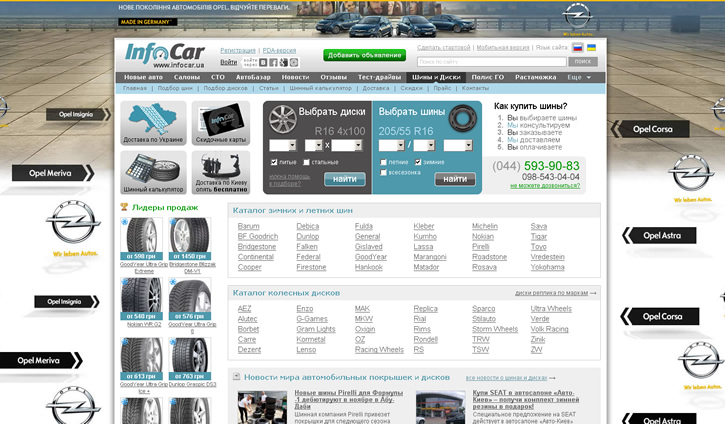Open the tire thumbnail priced от 540 грн
725x424 pixels.
pyautogui.click(x=141, y=299)
